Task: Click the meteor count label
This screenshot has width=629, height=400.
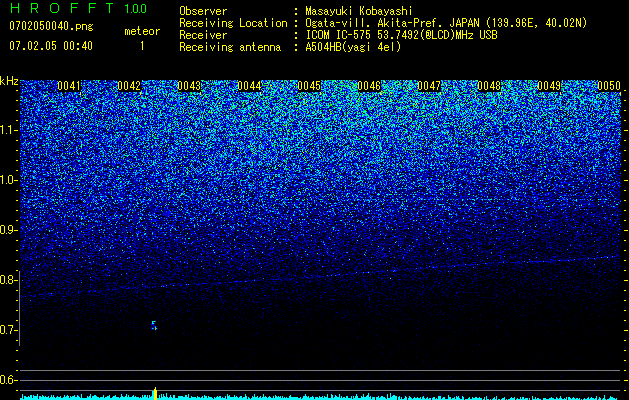Action: pos(142,31)
